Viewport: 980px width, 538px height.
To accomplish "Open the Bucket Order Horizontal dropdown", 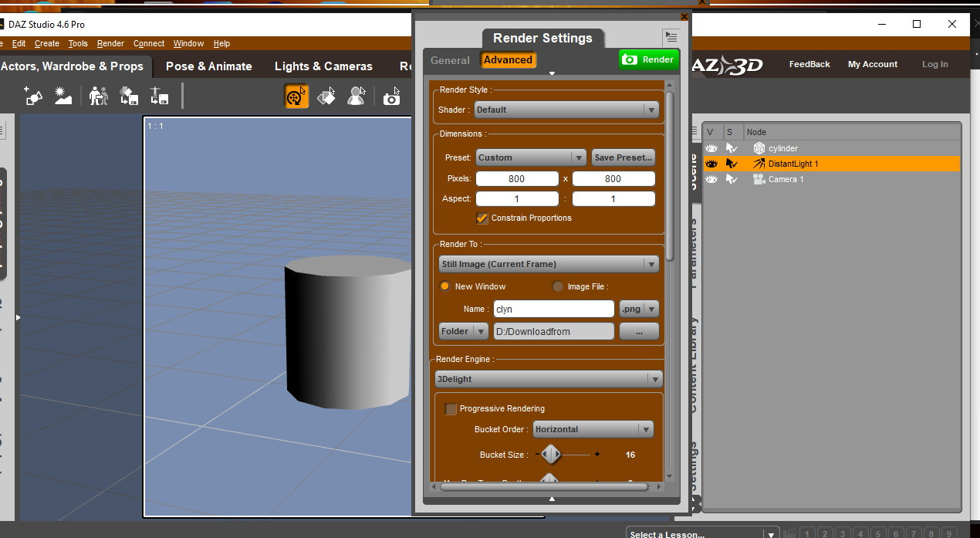I will (593, 429).
